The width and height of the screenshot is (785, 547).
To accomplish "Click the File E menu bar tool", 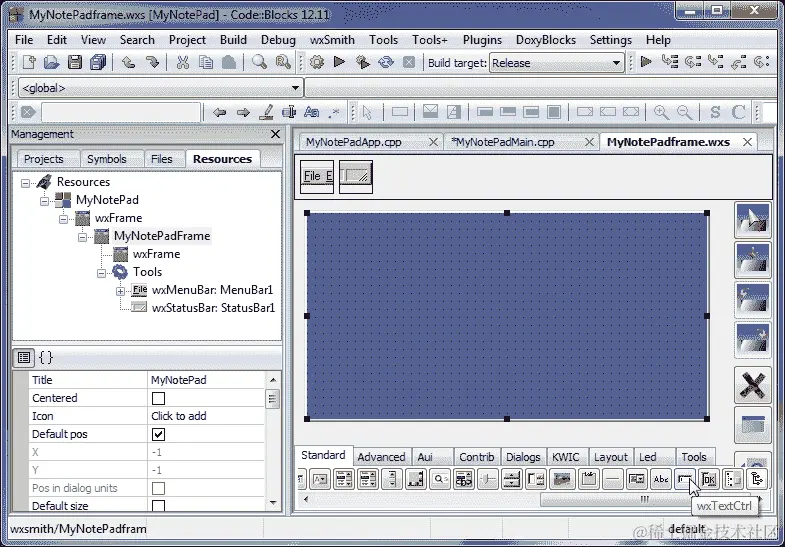I will (317, 177).
